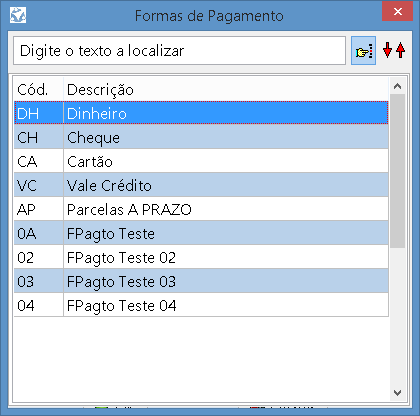
Task: Click the scrollbar up arrow
Action: (x=397, y=86)
